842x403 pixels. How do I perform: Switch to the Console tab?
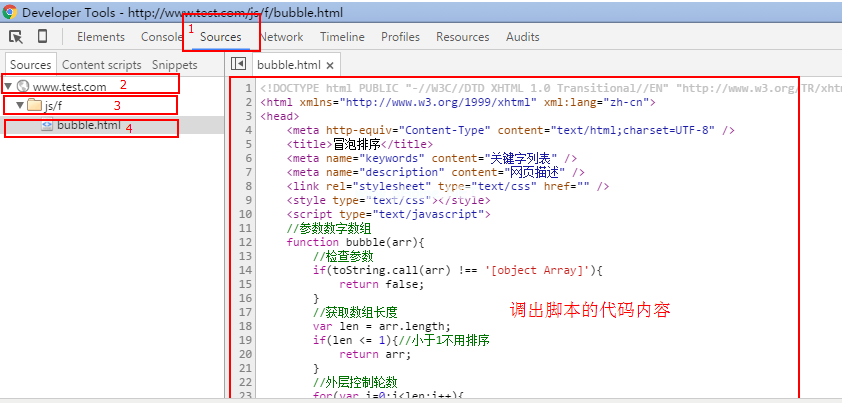[161, 37]
